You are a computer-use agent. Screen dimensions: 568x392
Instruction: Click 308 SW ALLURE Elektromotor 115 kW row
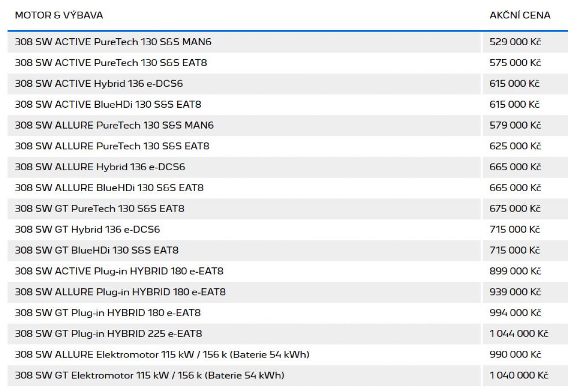(162, 355)
